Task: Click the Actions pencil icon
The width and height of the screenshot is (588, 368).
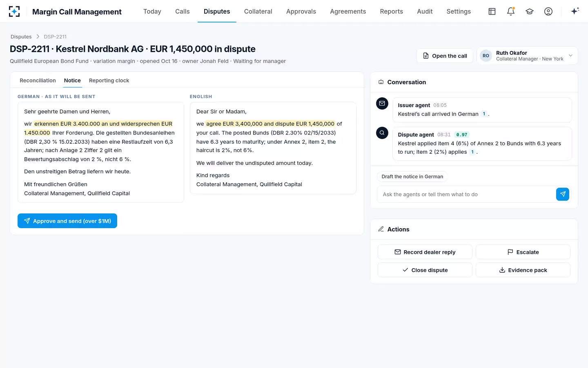Action: coord(381,229)
